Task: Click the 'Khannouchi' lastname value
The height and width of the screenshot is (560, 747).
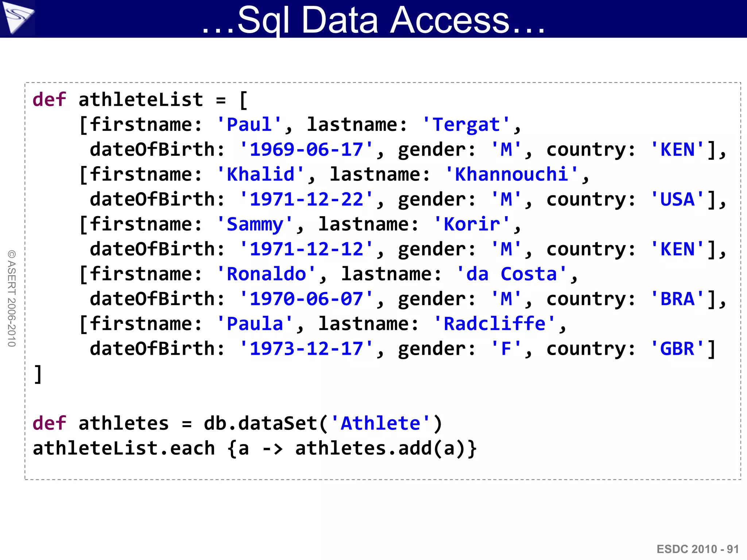Action: tap(511, 174)
